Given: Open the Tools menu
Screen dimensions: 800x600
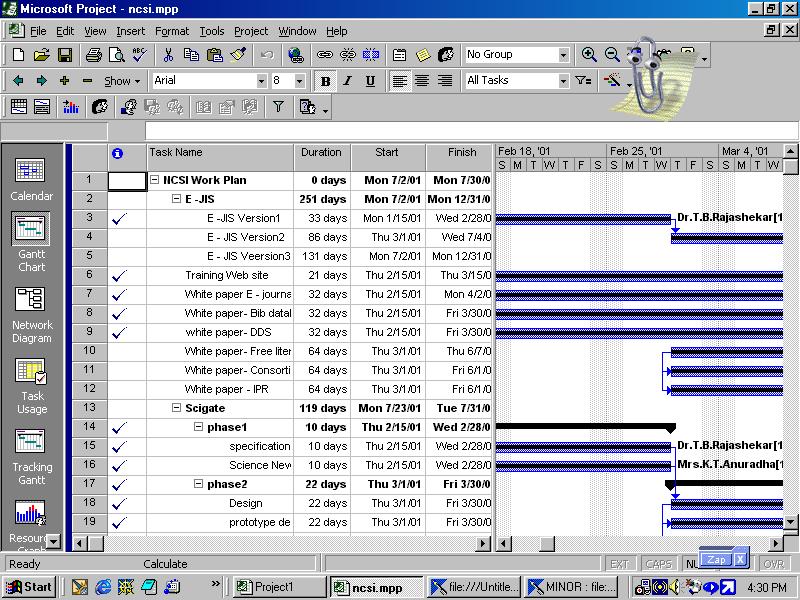Looking at the screenshot, I should pyautogui.click(x=211, y=30).
